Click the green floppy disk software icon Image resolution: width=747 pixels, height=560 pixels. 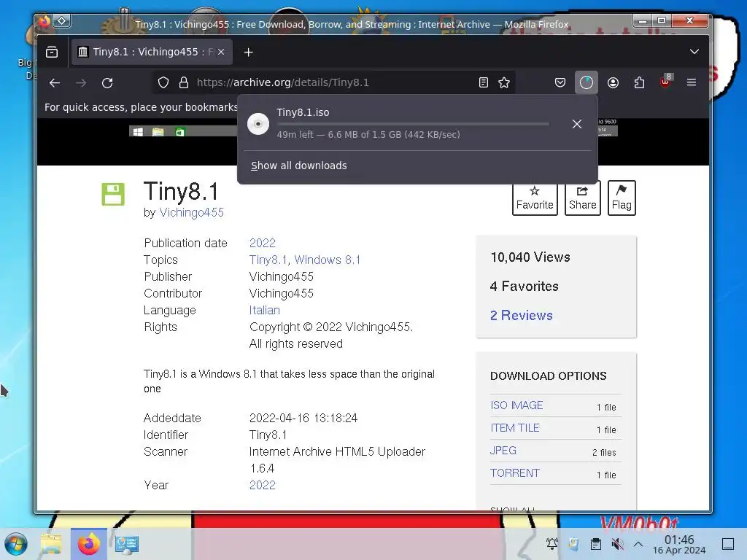[x=113, y=194]
